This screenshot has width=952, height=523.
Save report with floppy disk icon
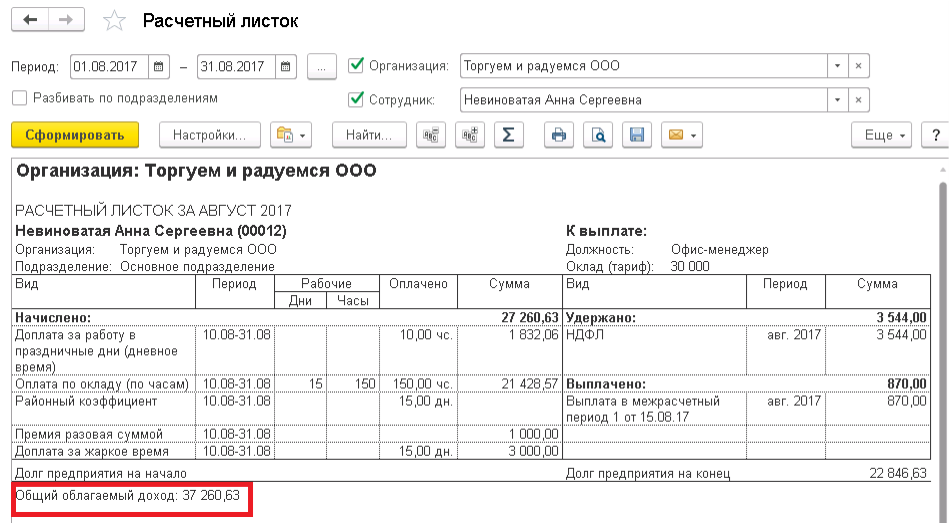[637, 135]
